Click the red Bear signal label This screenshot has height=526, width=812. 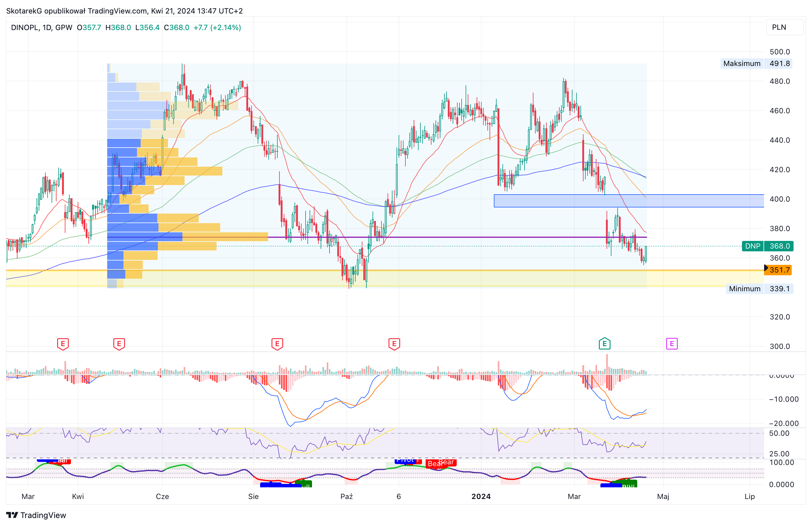441,463
